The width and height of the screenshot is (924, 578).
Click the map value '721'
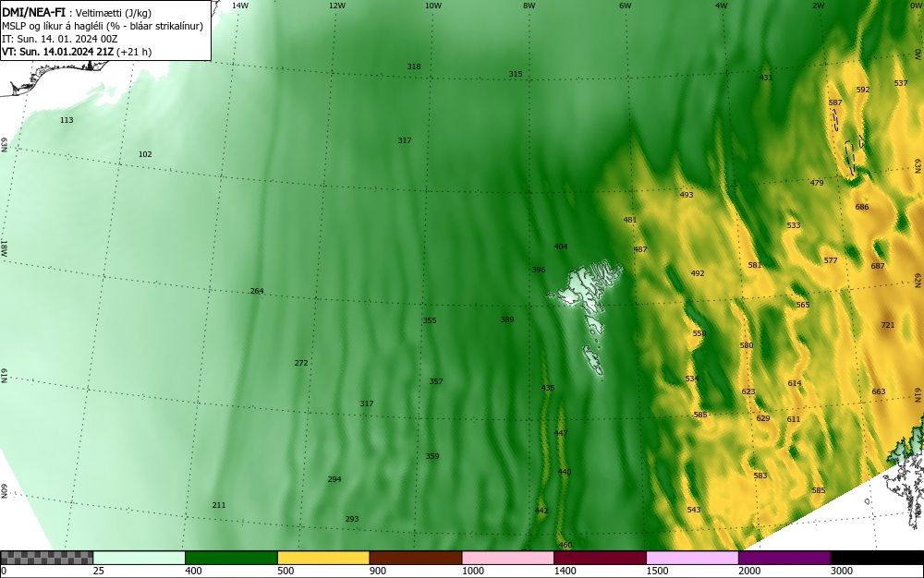pos(887,325)
